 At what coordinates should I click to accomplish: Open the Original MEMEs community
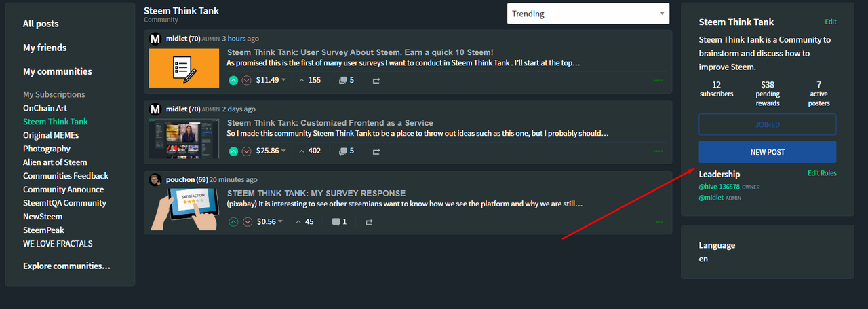tap(51, 135)
